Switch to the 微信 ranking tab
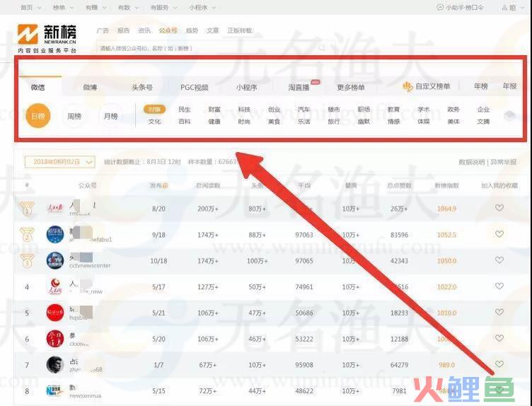This screenshot has height=406, width=532. coord(37,87)
